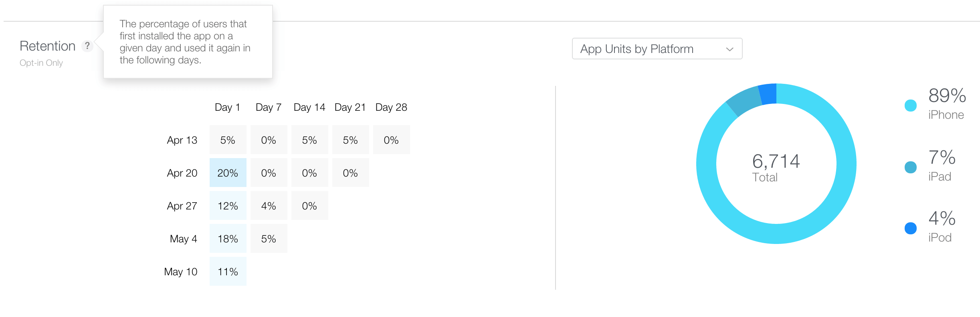
Task: Select the Day 1 column header
Action: [228, 107]
